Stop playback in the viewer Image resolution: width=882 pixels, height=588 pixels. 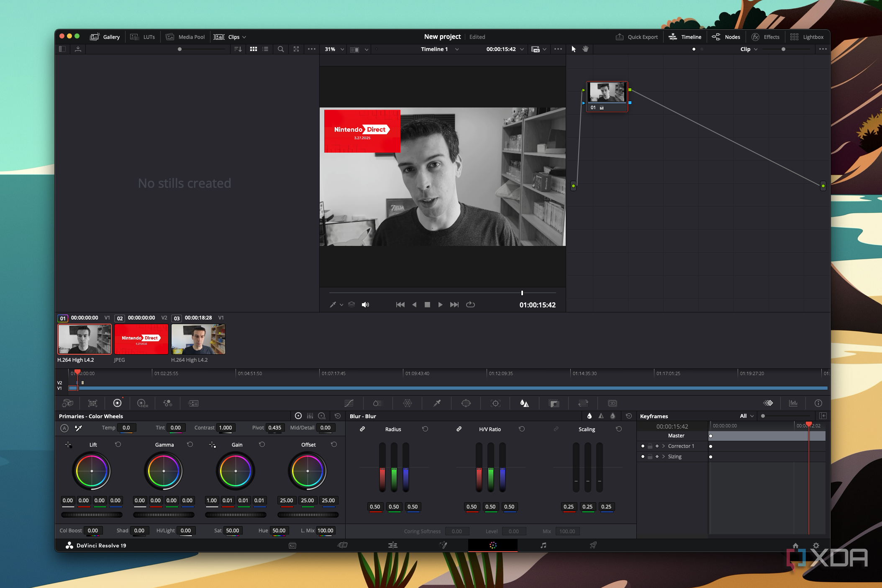[x=427, y=305]
